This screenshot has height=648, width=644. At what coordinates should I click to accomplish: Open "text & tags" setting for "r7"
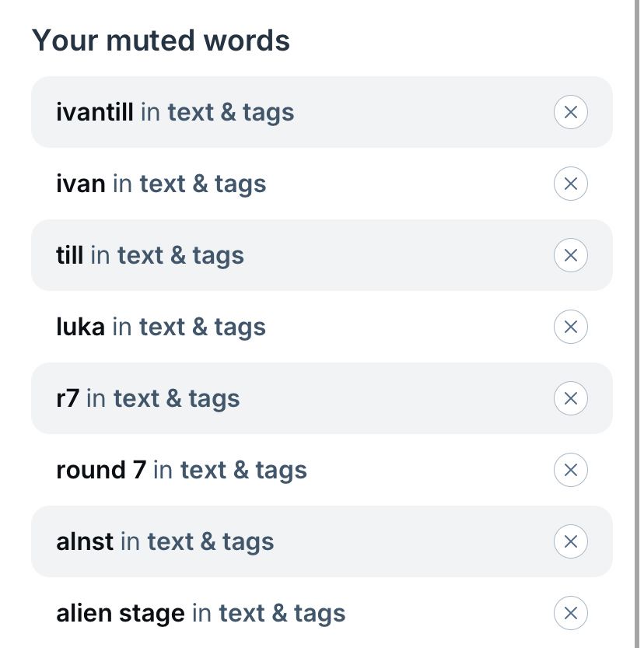coord(177,398)
